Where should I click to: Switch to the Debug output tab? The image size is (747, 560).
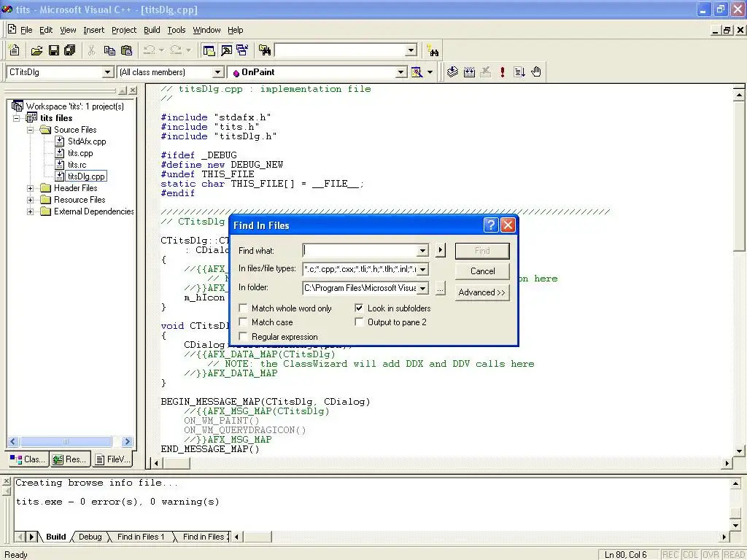[x=90, y=537]
